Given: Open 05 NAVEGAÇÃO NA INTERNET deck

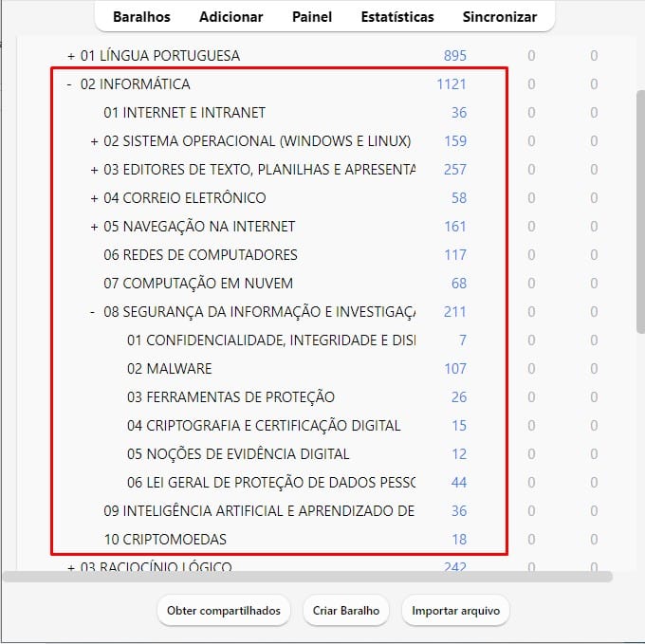Looking at the screenshot, I should [199, 226].
